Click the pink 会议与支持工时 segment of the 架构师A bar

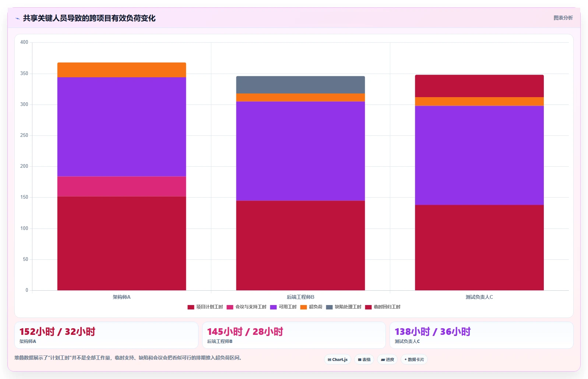click(122, 187)
